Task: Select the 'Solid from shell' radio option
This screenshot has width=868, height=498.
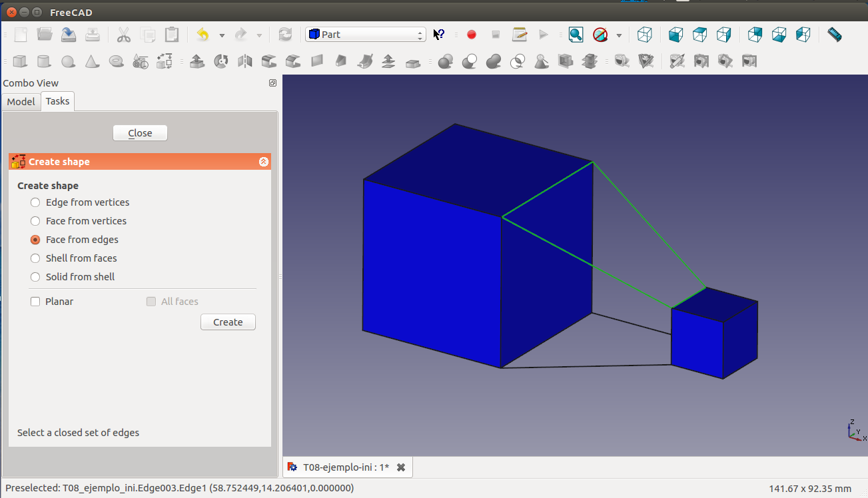Action: click(x=35, y=277)
